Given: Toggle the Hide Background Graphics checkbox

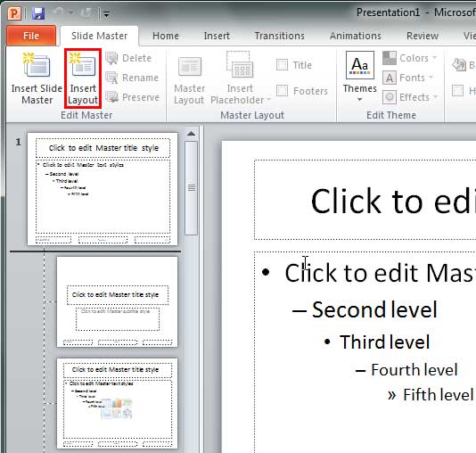Looking at the screenshot, I should point(458,90).
